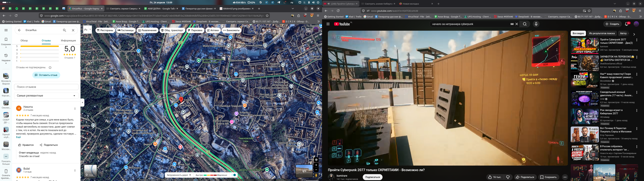Switch to Смотреть аниме Киберпанк browser tab
Image resolution: width=644 pixels, height=181 pixels.
click(378, 4)
